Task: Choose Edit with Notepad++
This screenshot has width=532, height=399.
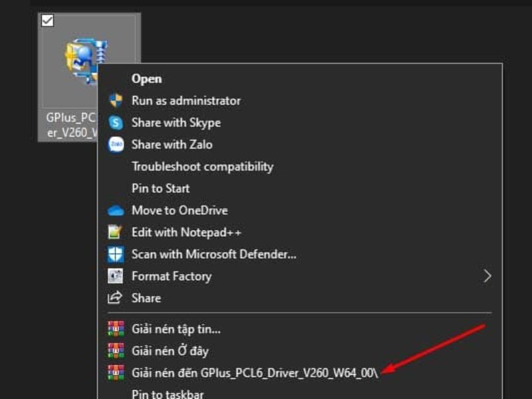Action: [x=186, y=232]
